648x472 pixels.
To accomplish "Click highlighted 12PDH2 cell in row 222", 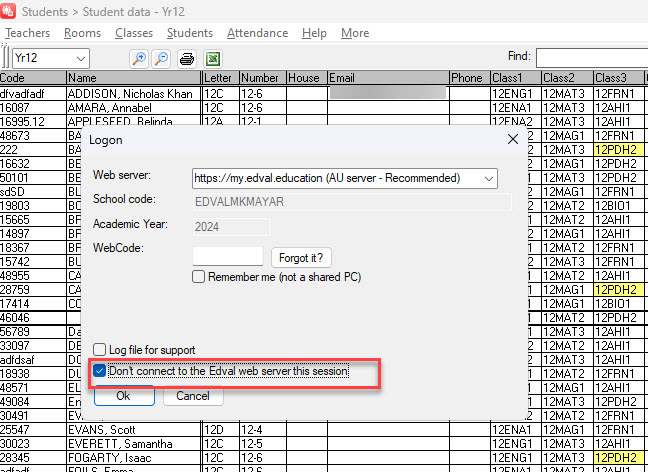I will pos(619,150).
